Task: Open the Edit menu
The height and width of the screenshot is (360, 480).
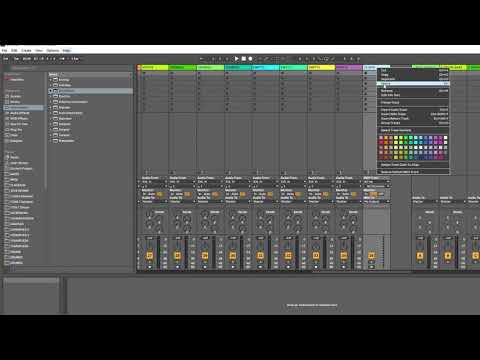Action: 14,50
